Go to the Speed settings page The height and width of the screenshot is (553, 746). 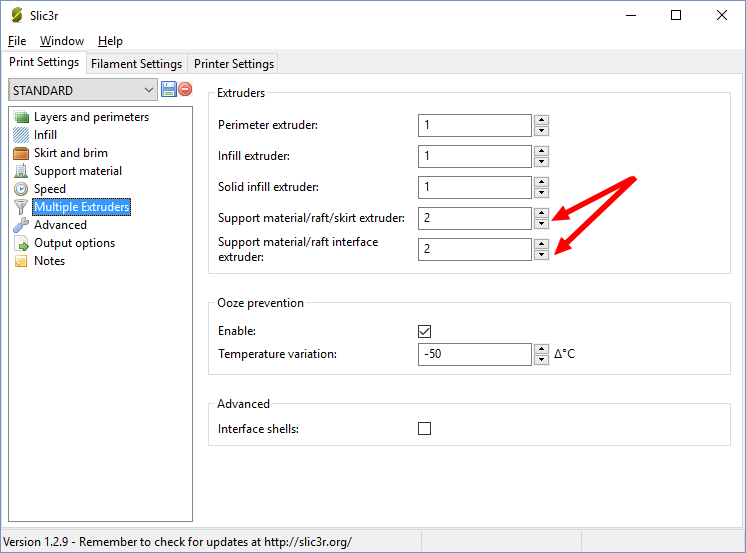click(49, 189)
